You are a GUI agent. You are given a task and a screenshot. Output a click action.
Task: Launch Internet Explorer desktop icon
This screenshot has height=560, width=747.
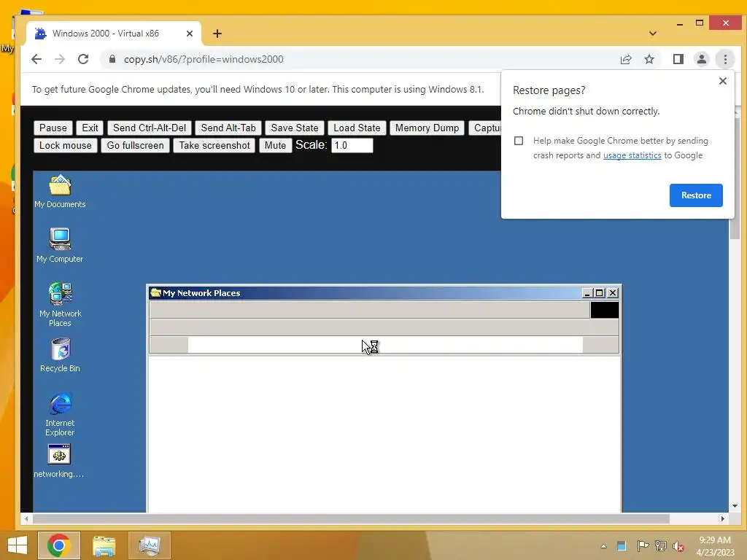[x=60, y=414]
